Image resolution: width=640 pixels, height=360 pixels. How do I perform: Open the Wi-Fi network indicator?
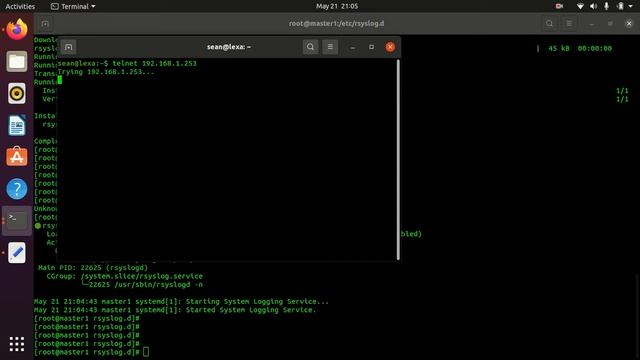(x=580, y=6)
